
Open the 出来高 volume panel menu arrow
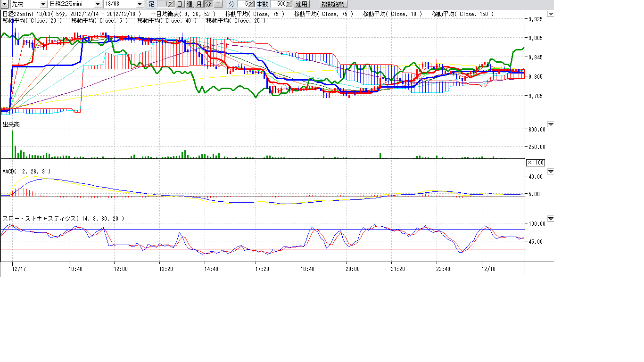550,124
